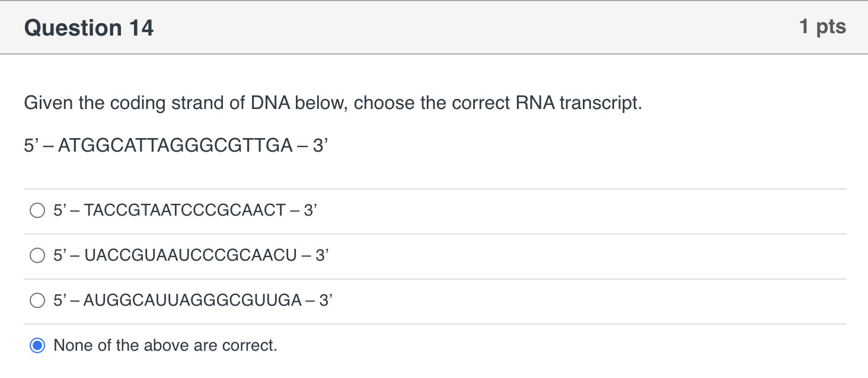The width and height of the screenshot is (868, 378).
Task: Click the Question 14 heading
Action: click(x=88, y=27)
